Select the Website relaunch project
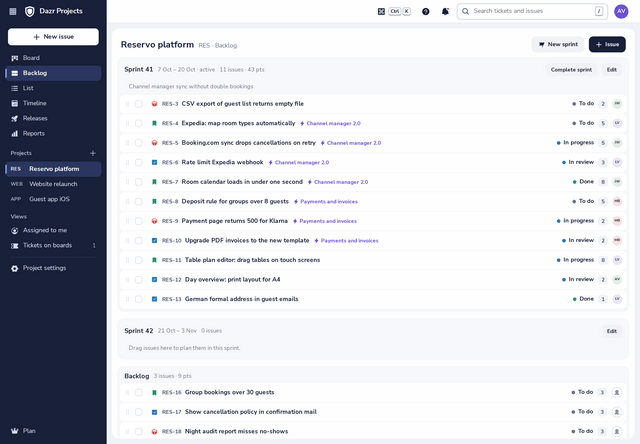Viewport: 640px width, 444px height. pos(53,184)
